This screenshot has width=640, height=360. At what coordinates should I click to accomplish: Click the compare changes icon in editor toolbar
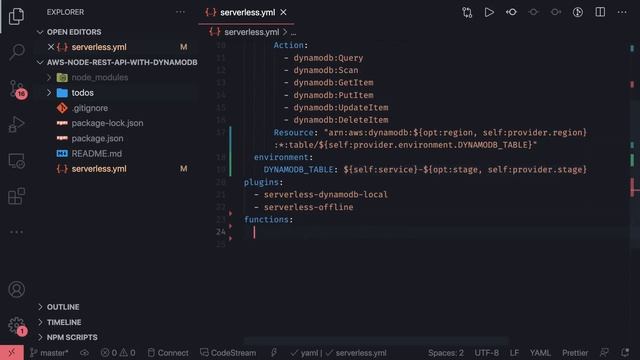pyautogui.click(x=467, y=12)
